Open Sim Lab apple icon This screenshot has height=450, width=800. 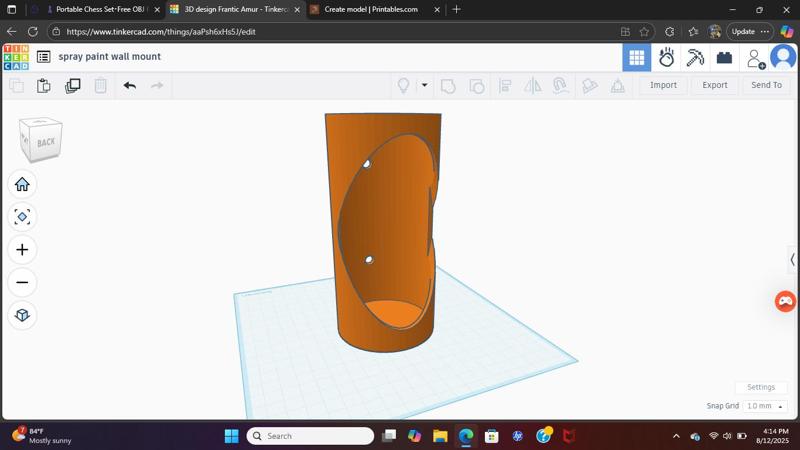point(666,58)
